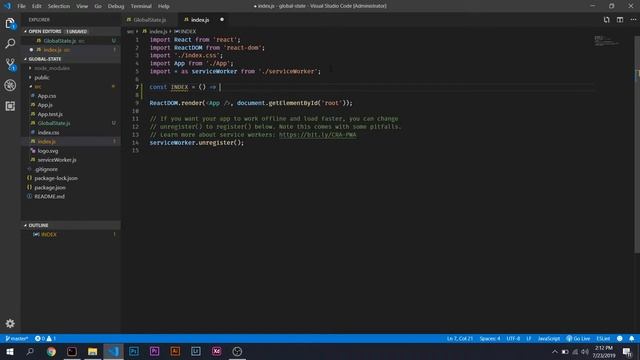The height and width of the screenshot is (360, 640).
Task: Open package-lock.json in the file tree
Action: (56, 178)
